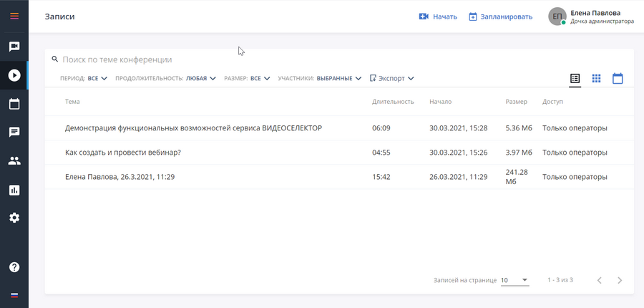Screen dimensions: 644x308
Task: Switch to calendar view of recordings
Action: 618,78
